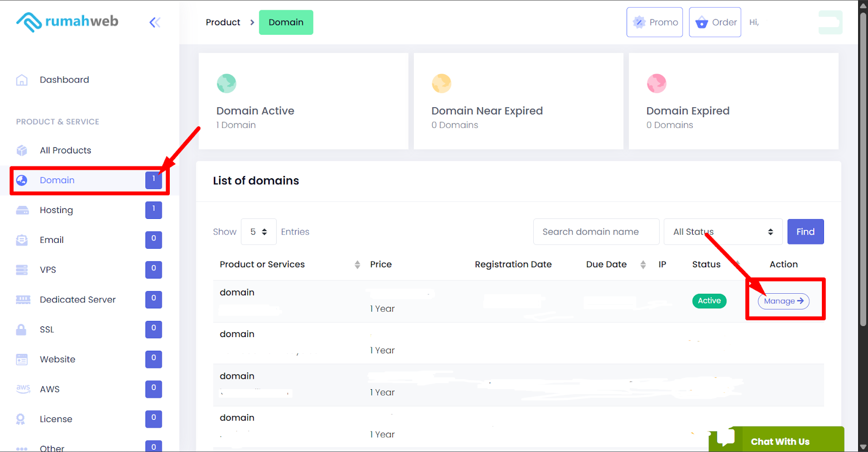Image resolution: width=868 pixels, height=452 pixels.
Task: Click the Product breadcrumb link
Action: 223,22
